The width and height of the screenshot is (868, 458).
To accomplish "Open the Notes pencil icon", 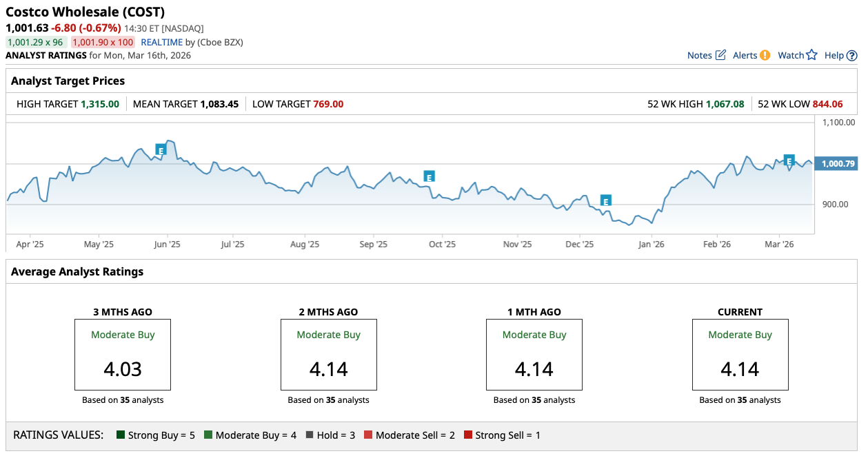I will 720,55.
